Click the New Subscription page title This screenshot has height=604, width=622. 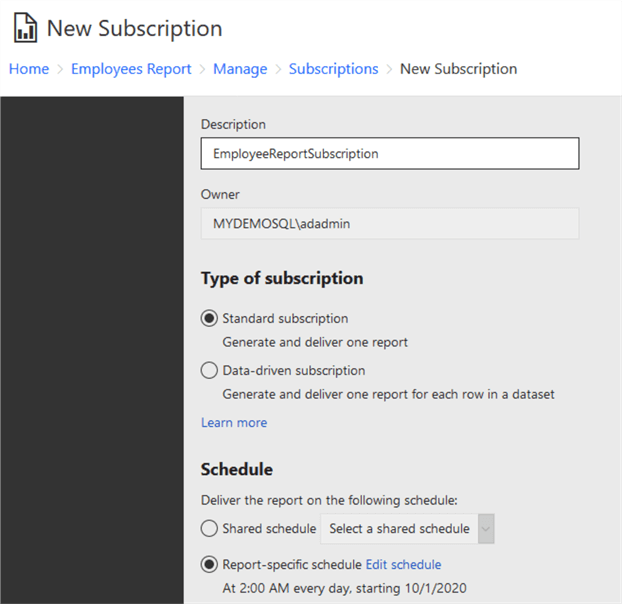(x=134, y=28)
